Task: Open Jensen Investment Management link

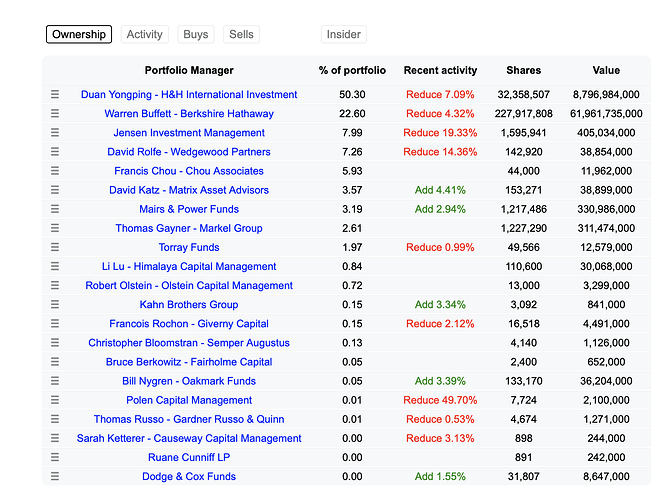Action: point(189,132)
